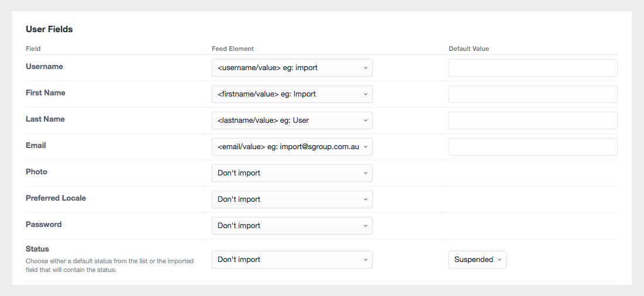Open the Email feed element dropdown
Viewport: 644px width, 296px height.
coord(292,147)
